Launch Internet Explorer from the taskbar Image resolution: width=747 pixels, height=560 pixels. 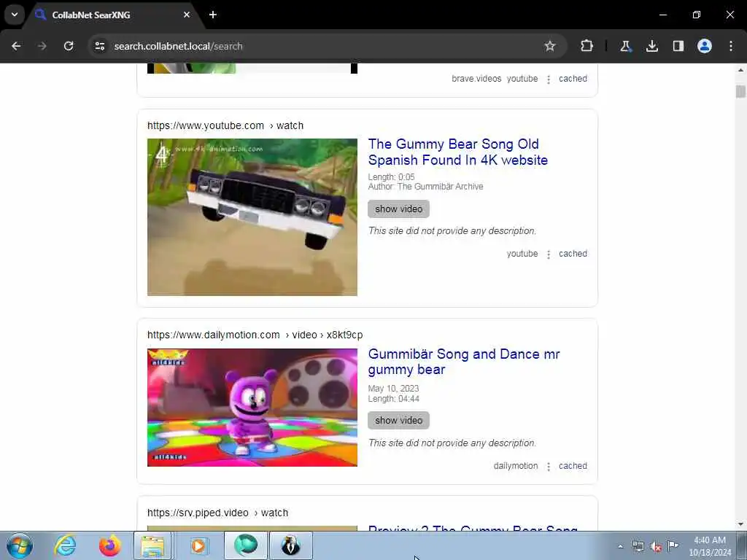(x=65, y=545)
